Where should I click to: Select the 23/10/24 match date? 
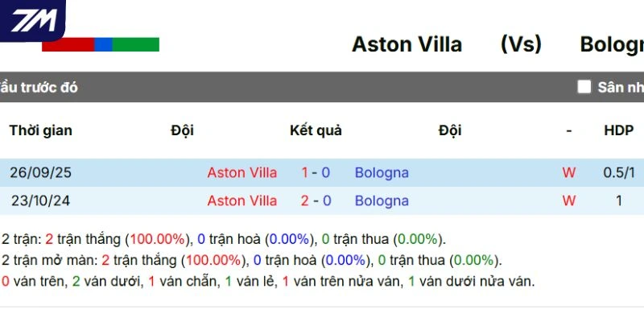coord(40,200)
